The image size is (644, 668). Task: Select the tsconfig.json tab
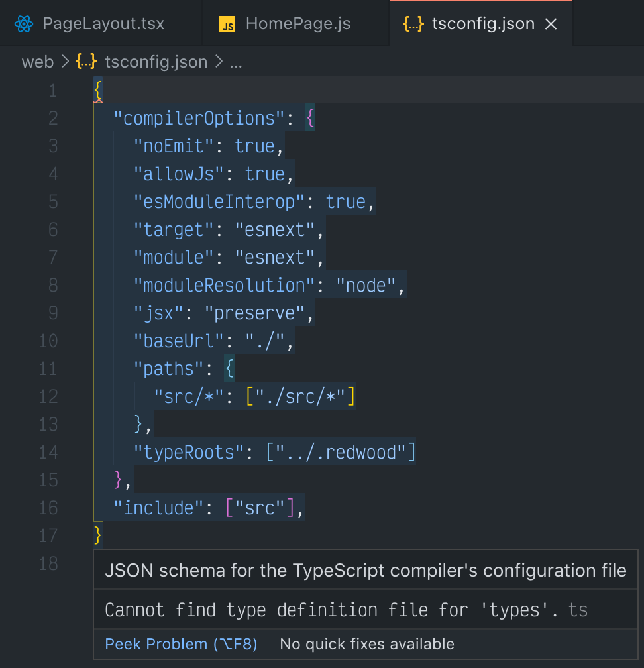pyautogui.click(x=484, y=23)
